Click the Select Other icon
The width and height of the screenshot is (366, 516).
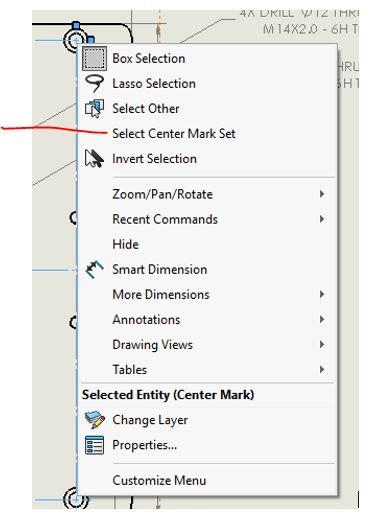[94, 108]
